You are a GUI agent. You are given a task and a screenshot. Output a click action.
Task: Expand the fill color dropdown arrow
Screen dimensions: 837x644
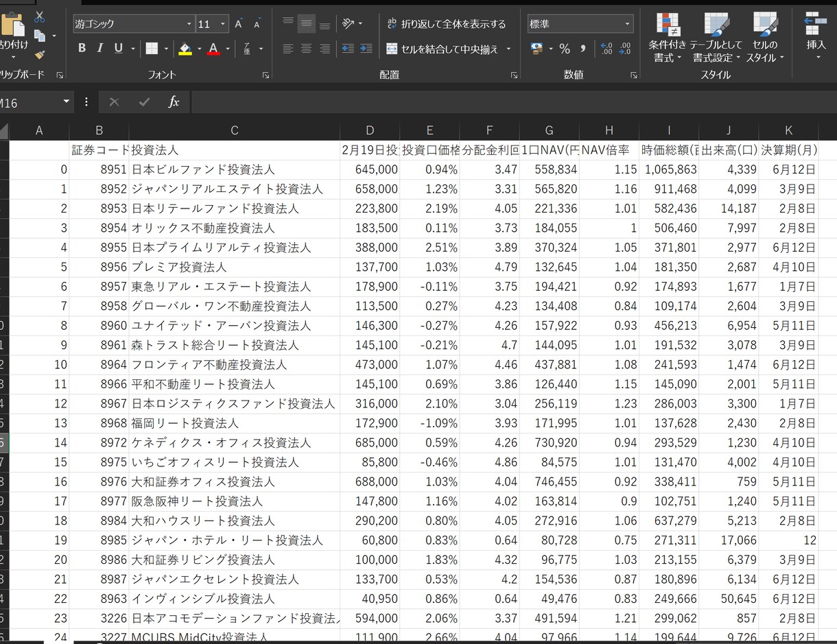[x=199, y=49]
